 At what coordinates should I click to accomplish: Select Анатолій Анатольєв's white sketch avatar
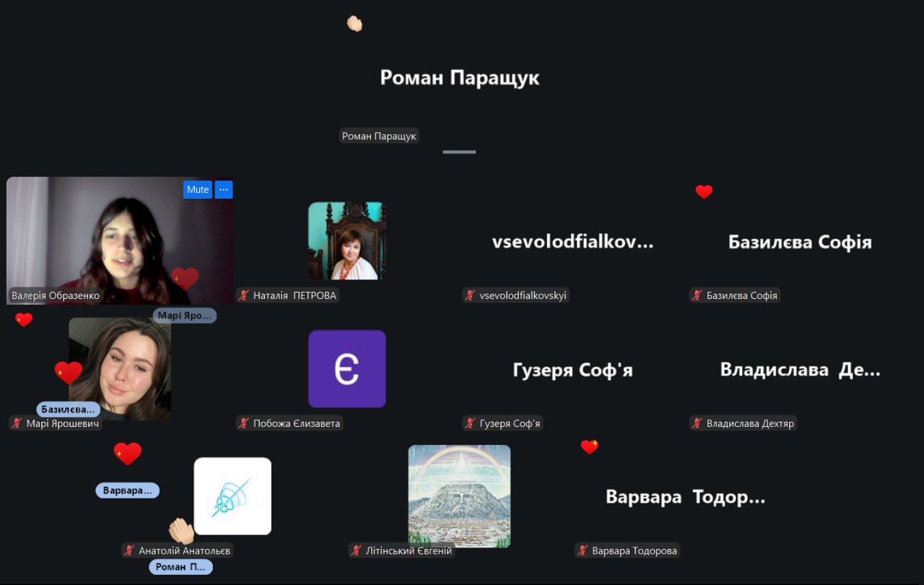(232, 495)
